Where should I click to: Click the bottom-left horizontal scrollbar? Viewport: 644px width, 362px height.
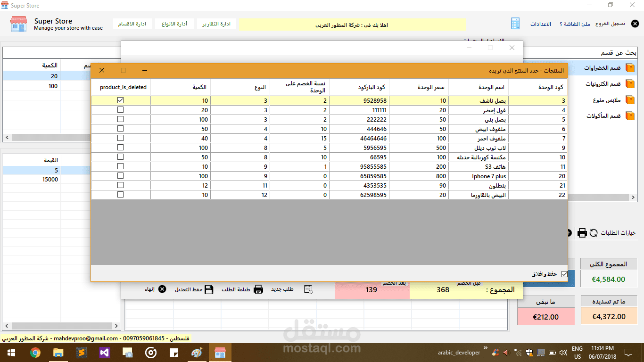pyautogui.click(x=61, y=326)
